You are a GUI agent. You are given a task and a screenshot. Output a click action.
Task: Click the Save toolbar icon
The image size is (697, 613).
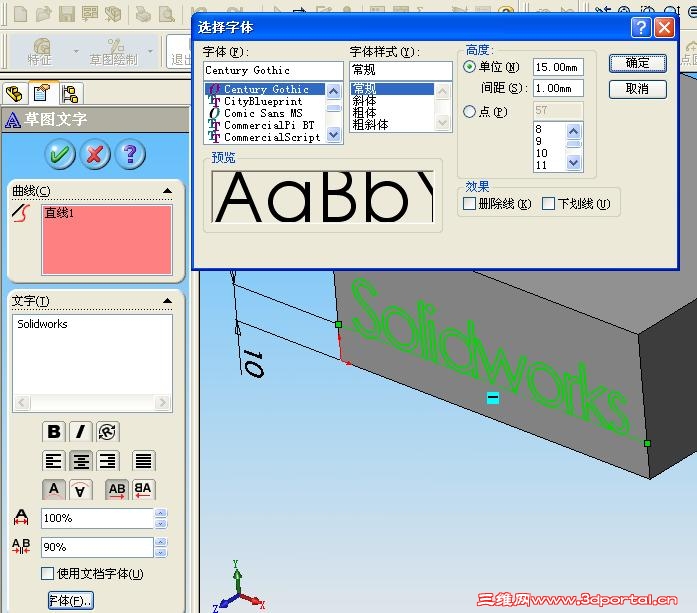pos(67,14)
